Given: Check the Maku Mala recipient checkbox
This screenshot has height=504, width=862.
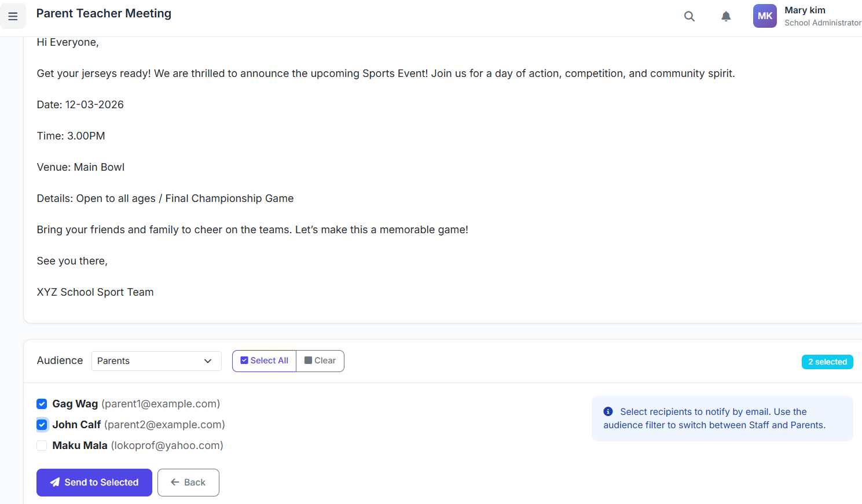Looking at the screenshot, I should point(42,446).
